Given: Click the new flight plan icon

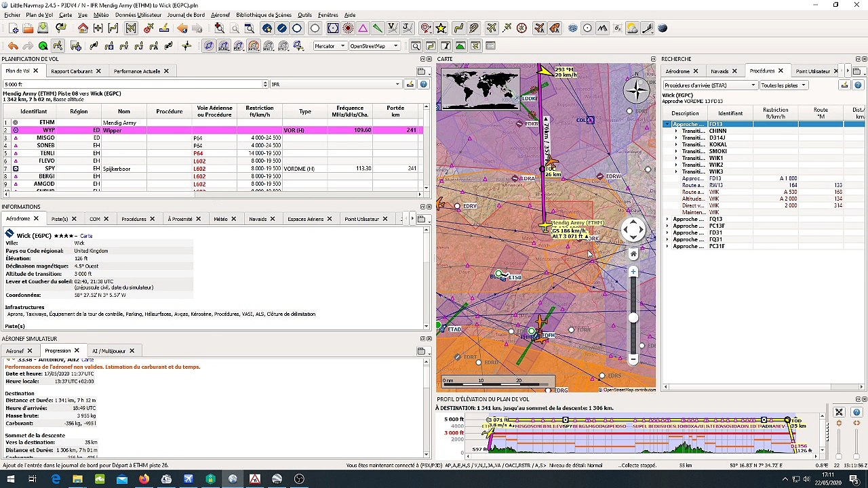Looking at the screenshot, I should coord(13,28).
